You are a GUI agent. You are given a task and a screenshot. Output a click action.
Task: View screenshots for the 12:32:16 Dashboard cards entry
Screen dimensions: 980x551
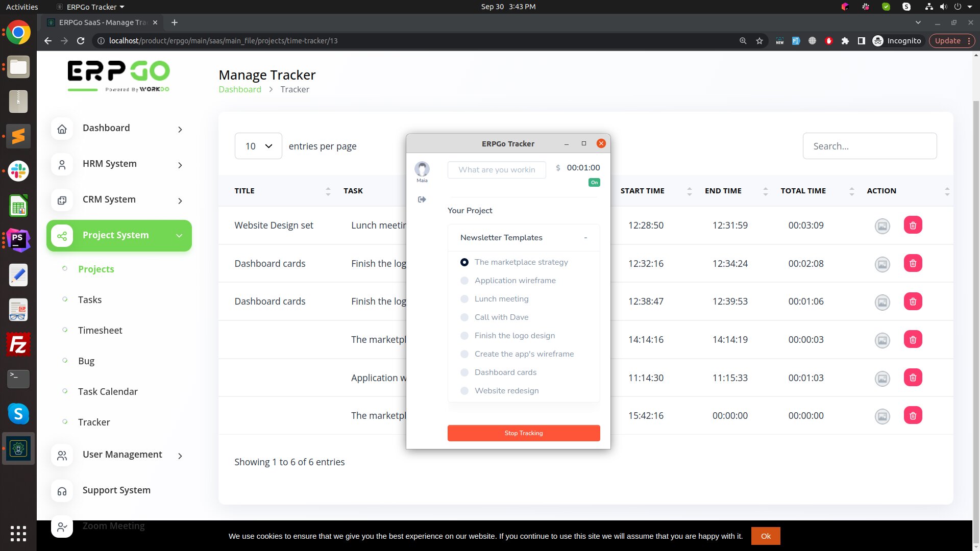coord(882,264)
